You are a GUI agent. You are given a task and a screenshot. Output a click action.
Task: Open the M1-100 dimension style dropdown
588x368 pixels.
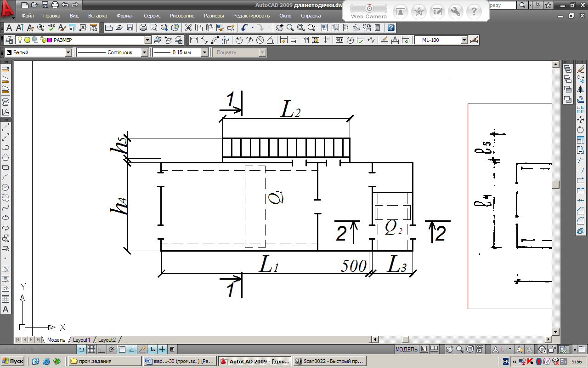click(x=464, y=40)
